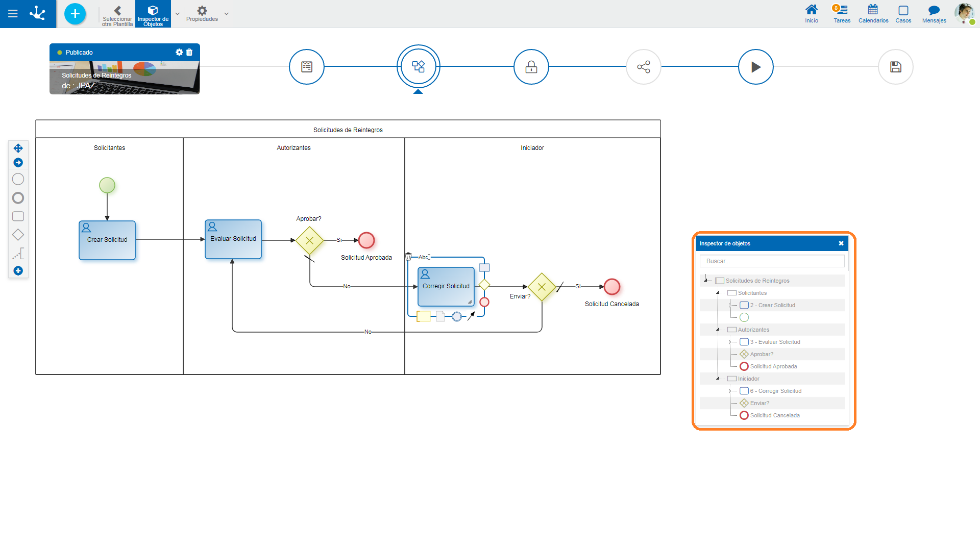Select the Crear Solicitud task
Image resolution: width=980 pixels, height=551 pixels.
[x=107, y=240]
